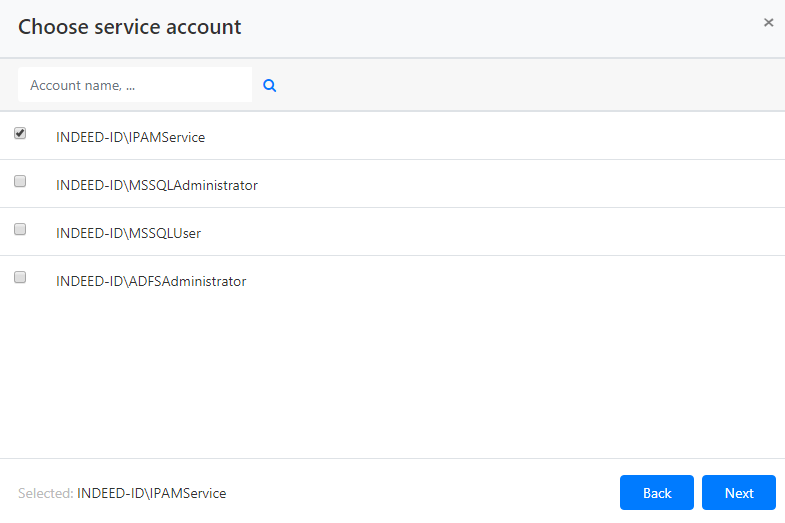The width and height of the screenshot is (785, 523).
Task: Click the gray "Selected:" footer label
Action: [x=45, y=493]
